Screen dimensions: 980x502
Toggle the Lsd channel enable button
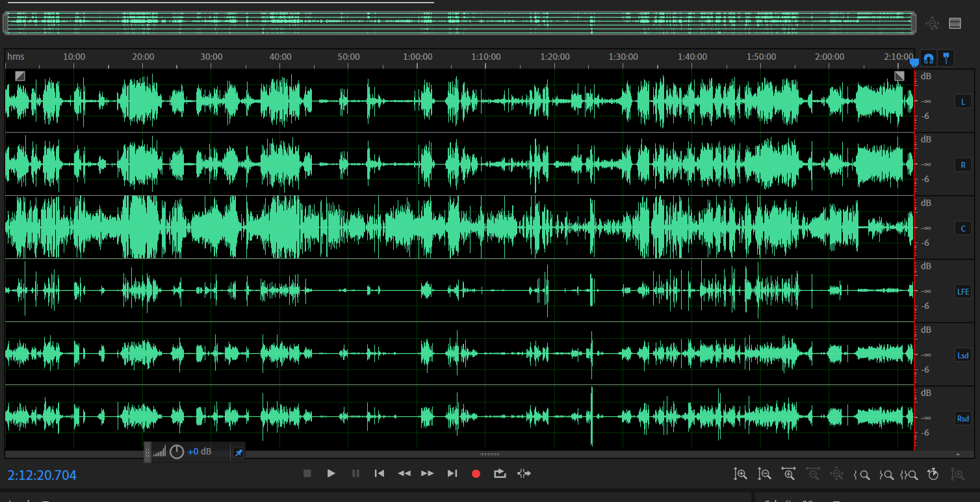coord(962,355)
